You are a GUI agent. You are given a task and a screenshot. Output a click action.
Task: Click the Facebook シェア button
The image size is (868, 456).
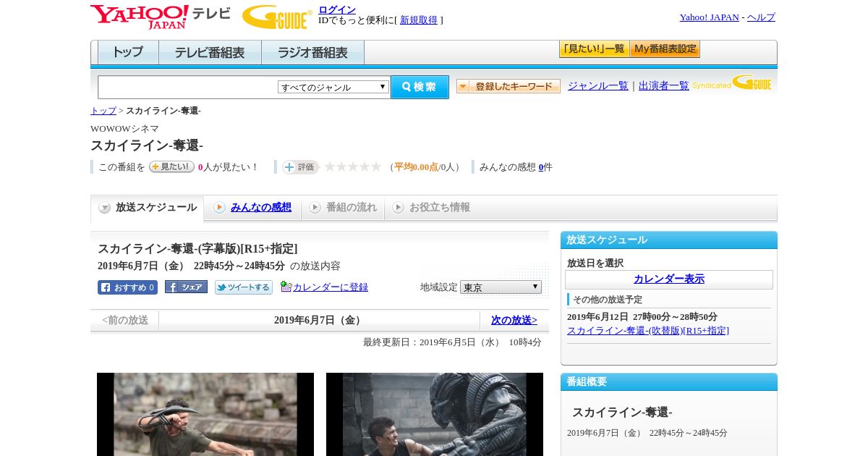pos(186,287)
